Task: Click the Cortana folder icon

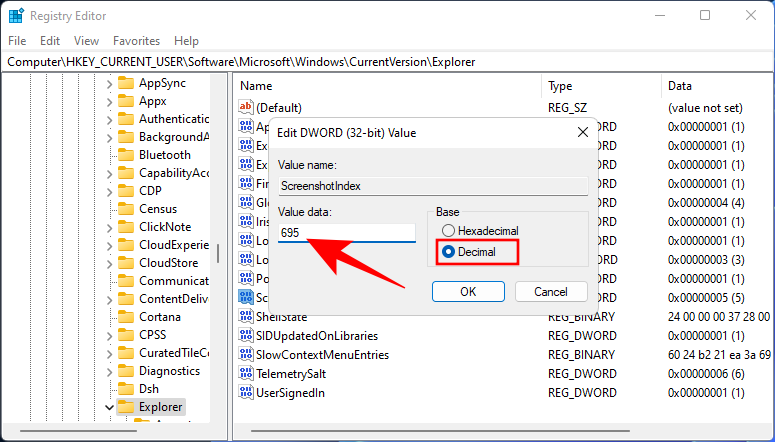Action: 126,317
